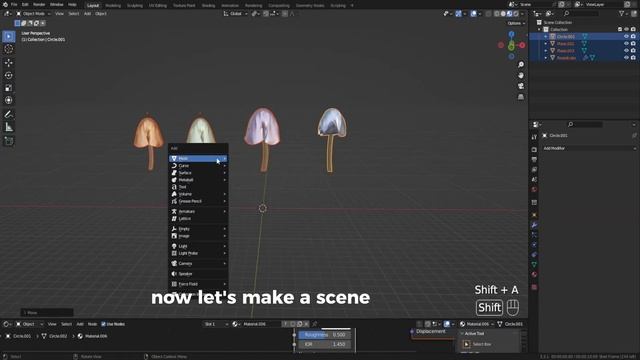Open the Modifiers wrench properties tab
This screenshot has width=640, height=360.
pyautogui.click(x=534, y=225)
